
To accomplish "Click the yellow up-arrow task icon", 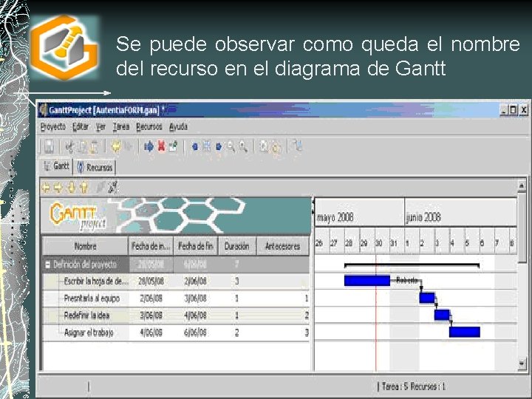I will pos(83,187).
